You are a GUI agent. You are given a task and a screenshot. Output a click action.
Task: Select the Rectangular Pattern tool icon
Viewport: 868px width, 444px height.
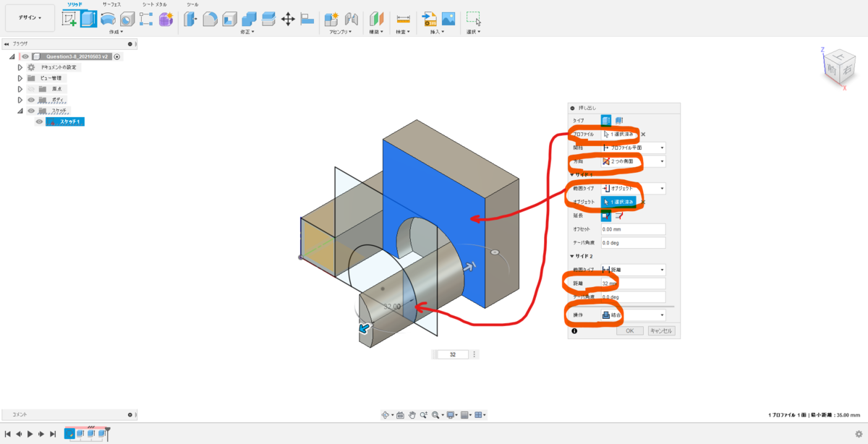pyautogui.click(x=146, y=19)
